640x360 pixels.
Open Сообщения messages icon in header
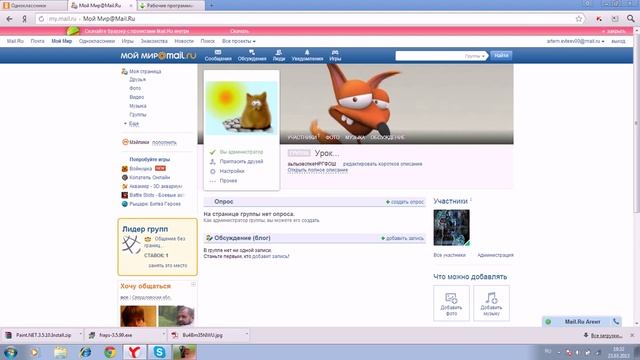218,55
